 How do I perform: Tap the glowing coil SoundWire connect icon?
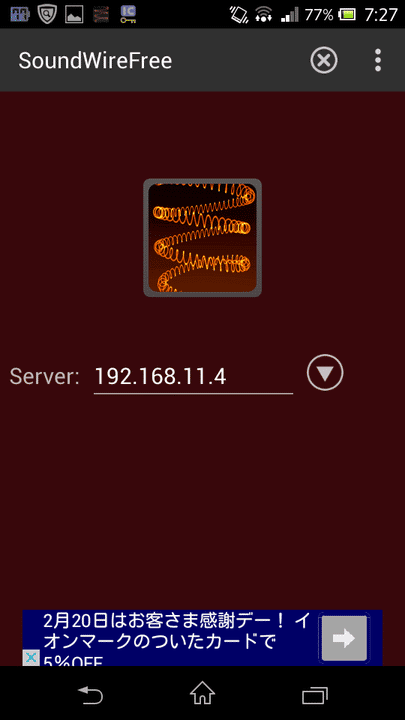(202, 237)
